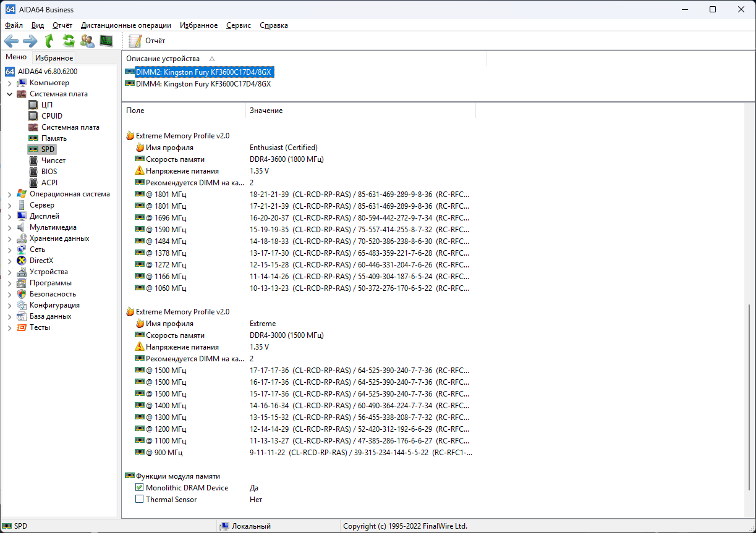Select the Чипсет tree item
The width and height of the screenshot is (756, 533).
[x=53, y=161]
